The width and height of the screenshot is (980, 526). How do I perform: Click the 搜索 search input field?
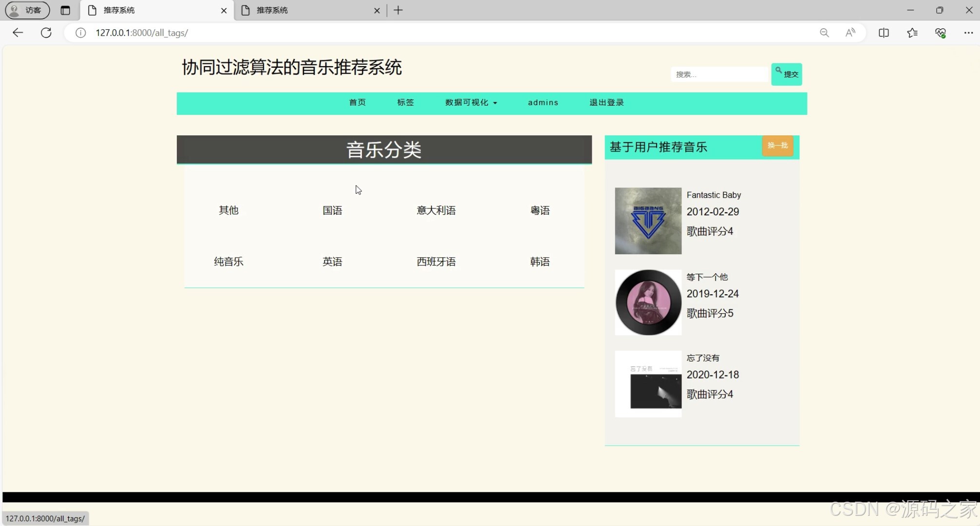(x=719, y=74)
